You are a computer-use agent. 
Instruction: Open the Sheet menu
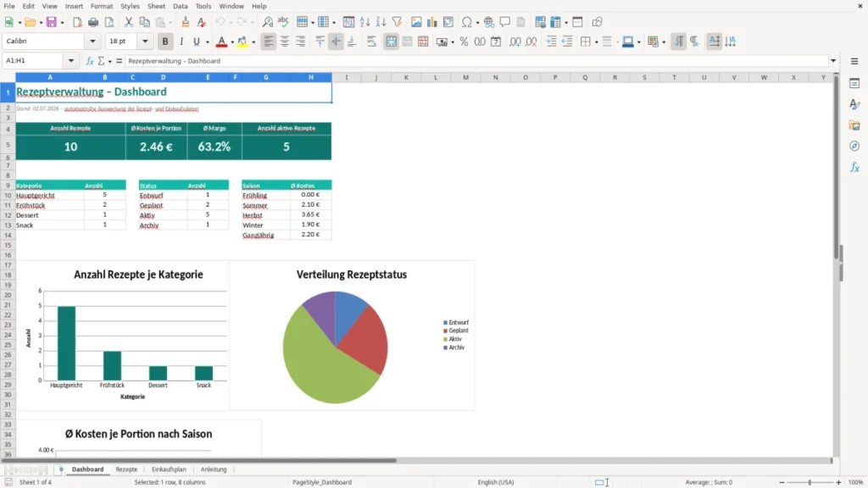pyautogui.click(x=156, y=6)
